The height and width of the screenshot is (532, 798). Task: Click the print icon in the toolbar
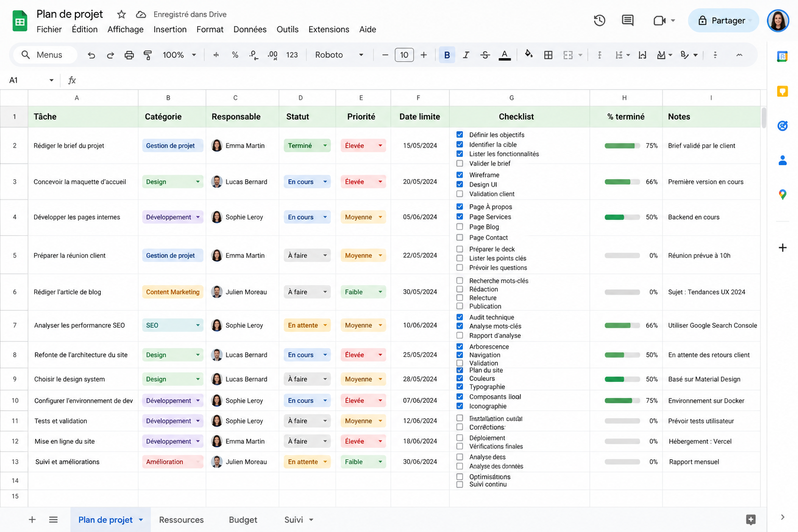(x=129, y=55)
